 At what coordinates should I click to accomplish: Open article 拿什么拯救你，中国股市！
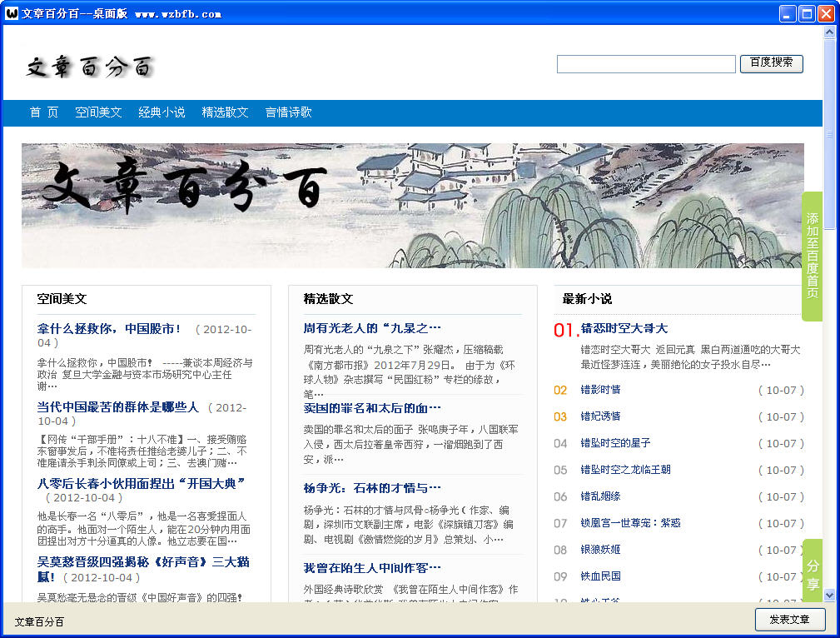click(x=109, y=329)
